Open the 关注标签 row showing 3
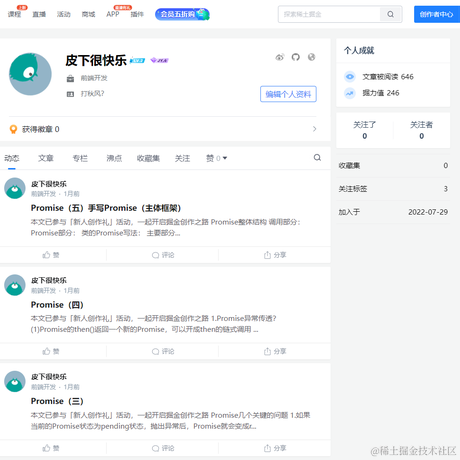The width and height of the screenshot is (460, 460). click(393, 189)
